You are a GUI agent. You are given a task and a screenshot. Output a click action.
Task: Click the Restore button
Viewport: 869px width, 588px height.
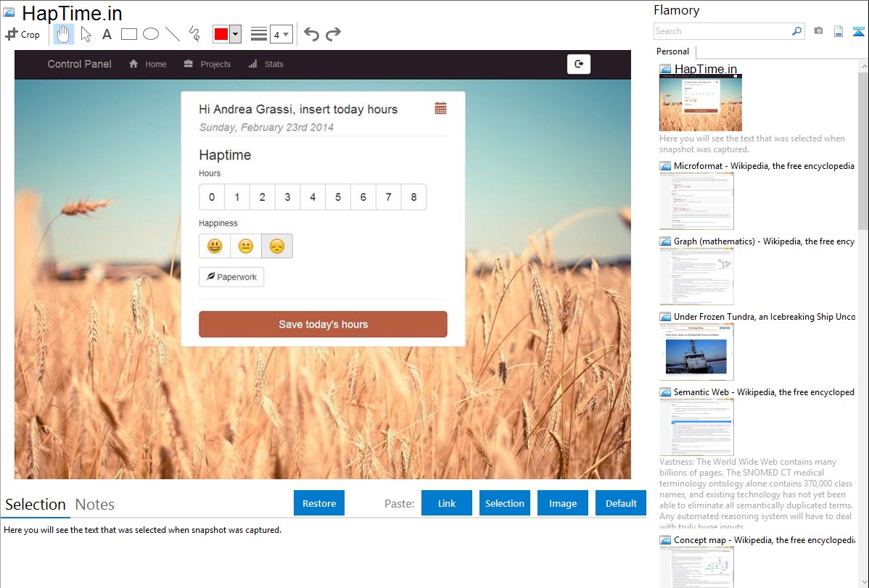pyautogui.click(x=319, y=503)
